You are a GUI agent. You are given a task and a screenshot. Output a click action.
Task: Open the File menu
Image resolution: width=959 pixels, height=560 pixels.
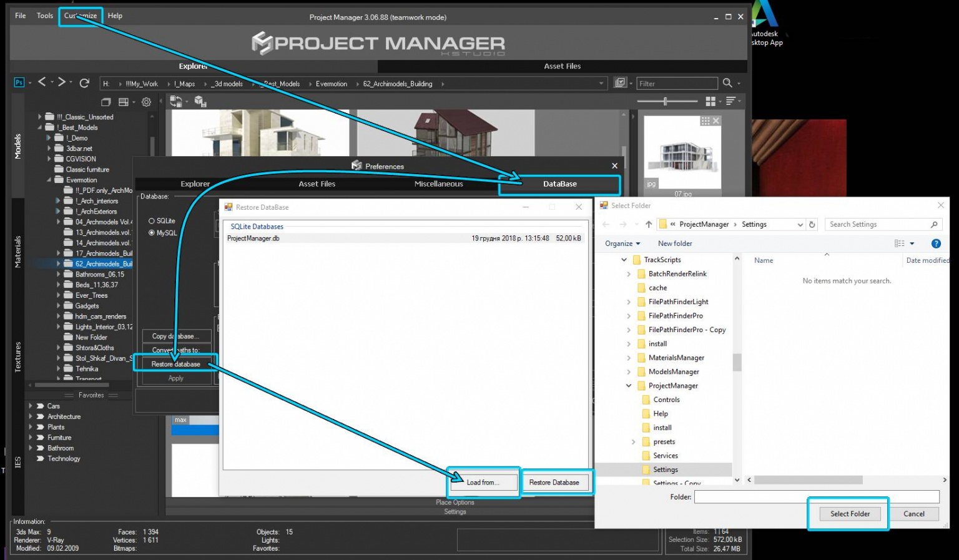coord(21,16)
